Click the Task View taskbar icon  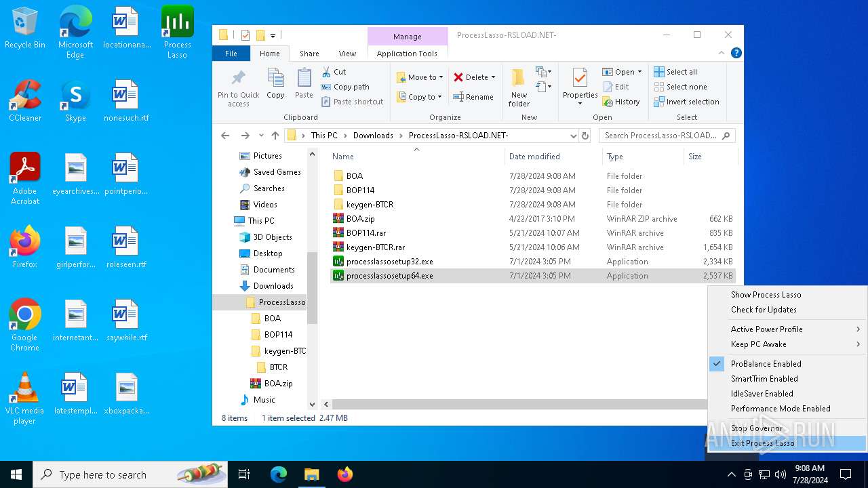(244, 474)
